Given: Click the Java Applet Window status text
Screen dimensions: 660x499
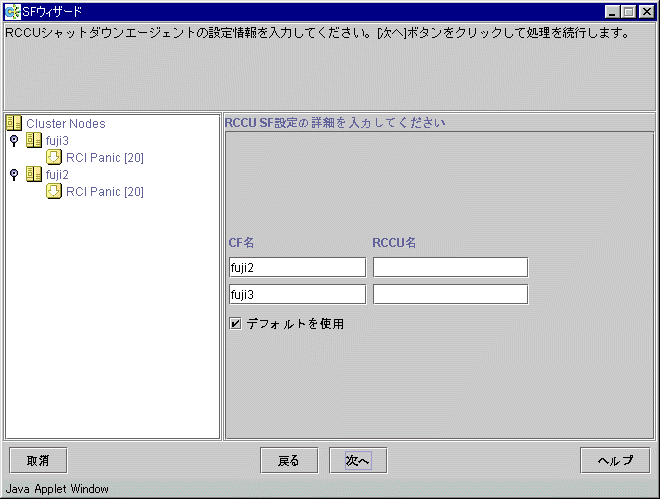Looking at the screenshot, I should 57,488.
